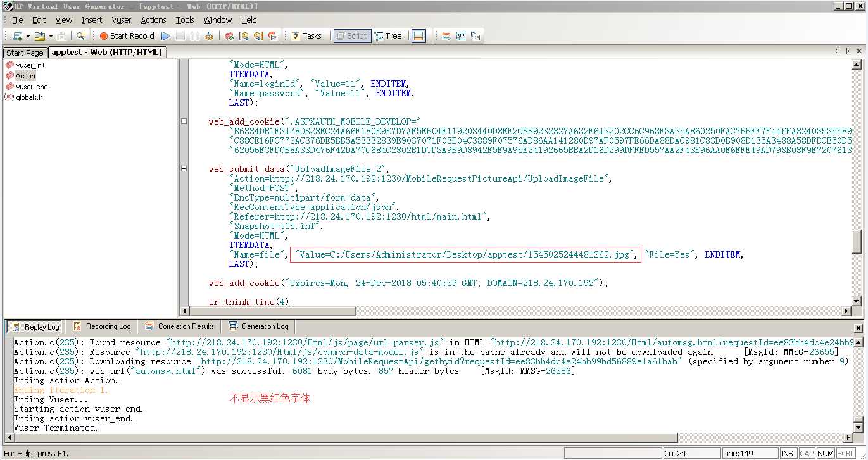Image resolution: width=868 pixels, height=460 pixels.
Task: Click the Pause replay icon
Action: 195,36
